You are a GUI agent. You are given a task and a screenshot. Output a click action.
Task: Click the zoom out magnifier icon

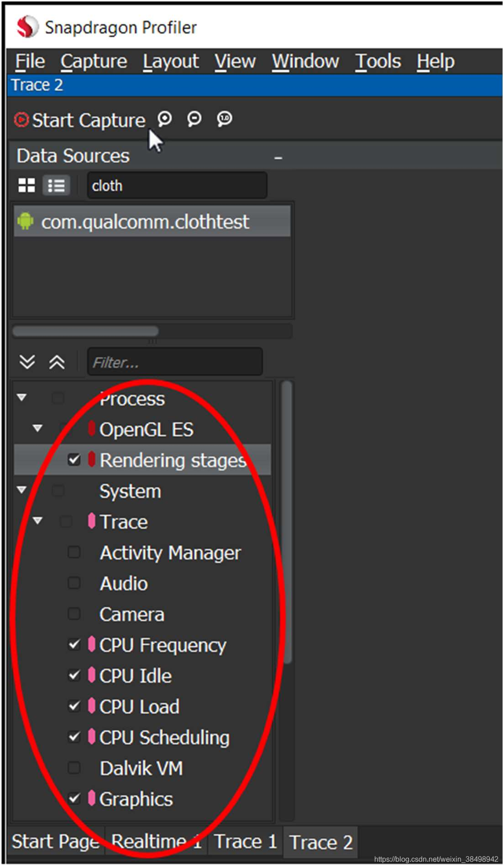point(194,119)
